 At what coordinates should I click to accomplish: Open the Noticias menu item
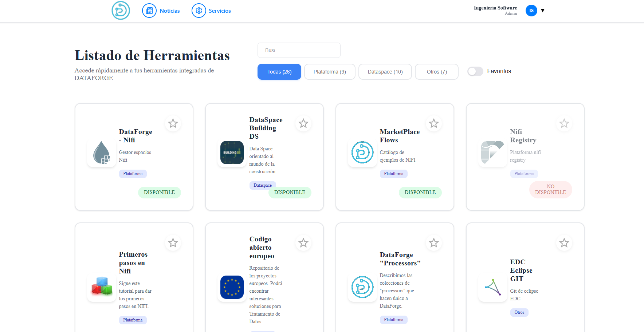pyautogui.click(x=170, y=11)
